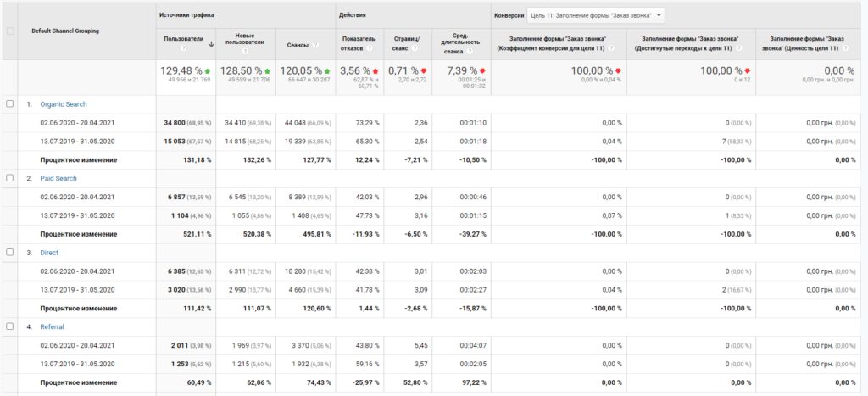Screen dimensions: 868x396
Task: Open the Цель 11 conversions dropdown
Action: (x=596, y=16)
